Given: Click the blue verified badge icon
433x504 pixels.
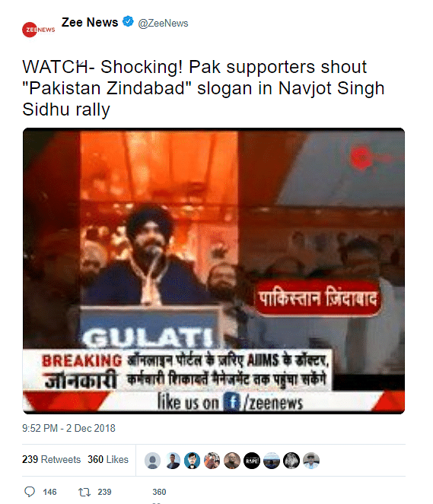Looking at the screenshot, I should click(128, 21).
